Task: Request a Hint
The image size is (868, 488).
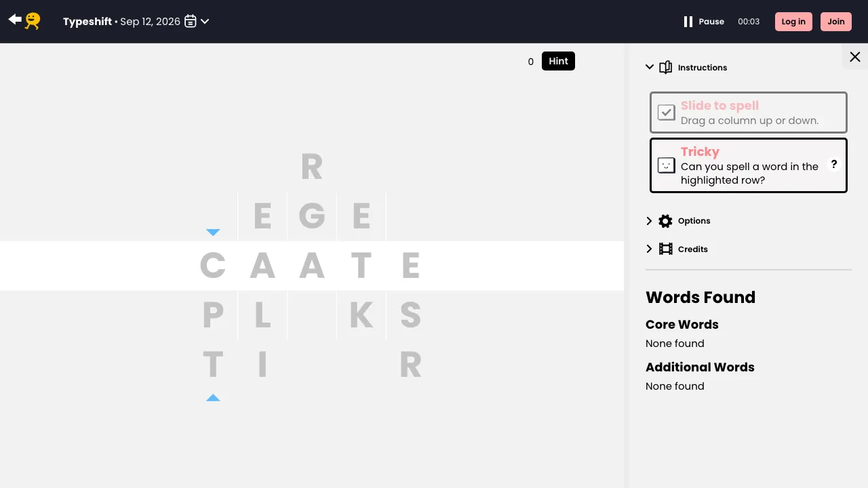Action: point(558,61)
